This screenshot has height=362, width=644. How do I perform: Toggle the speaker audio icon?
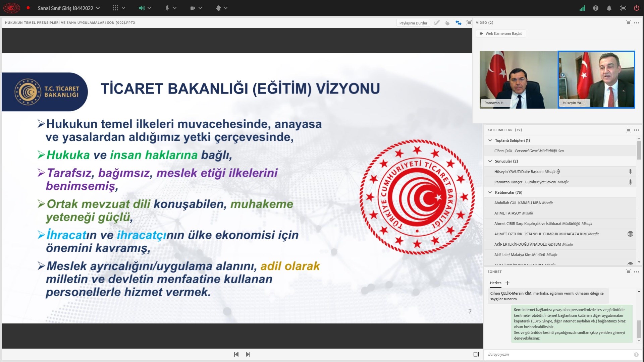pos(142,8)
